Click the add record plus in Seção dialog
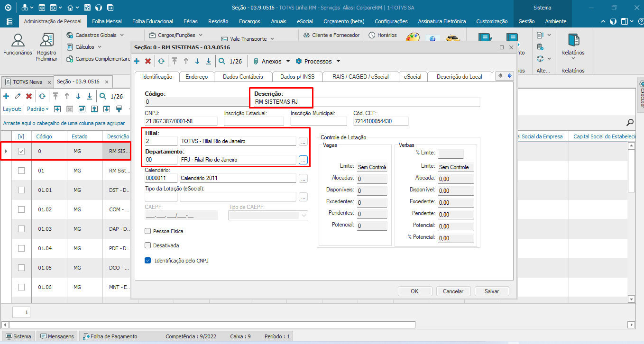644x344 pixels. [x=137, y=61]
